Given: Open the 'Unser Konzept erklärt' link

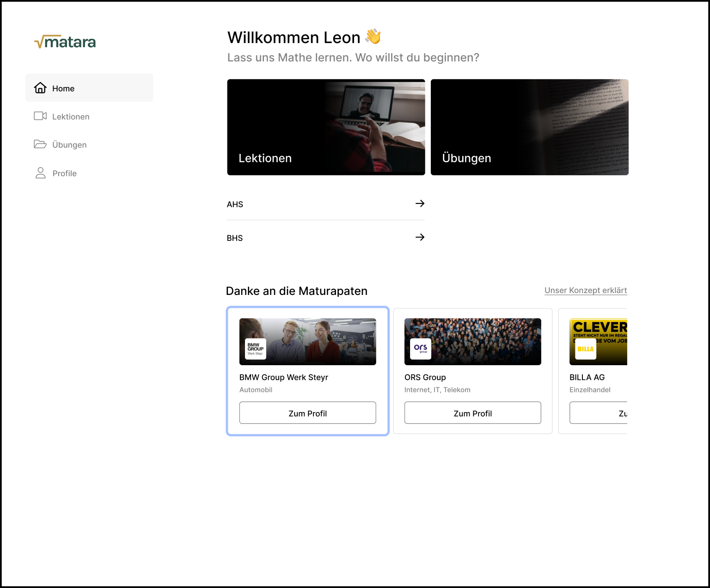Looking at the screenshot, I should click(x=586, y=290).
